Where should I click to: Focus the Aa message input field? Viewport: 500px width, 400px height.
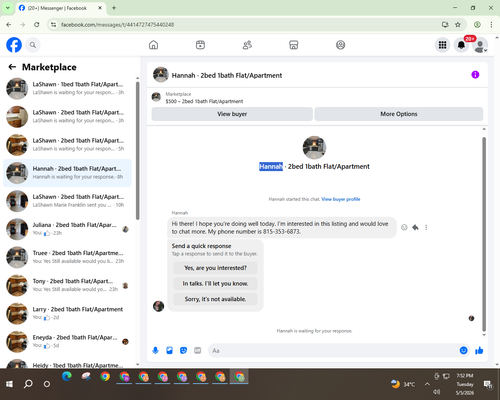pyautogui.click(x=333, y=351)
